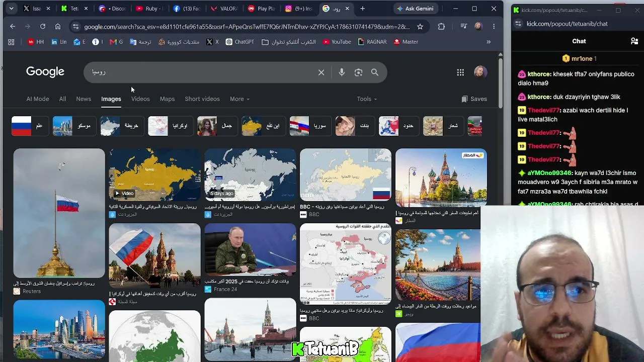Screen dimensions: 644x362
Task: Open the المغرب أتلتيكو تطوان bookmark folder
Action: click(x=289, y=42)
